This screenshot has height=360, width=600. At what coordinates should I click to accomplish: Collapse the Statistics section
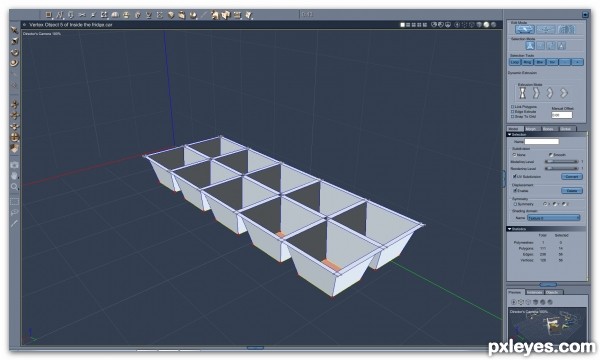pos(509,229)
